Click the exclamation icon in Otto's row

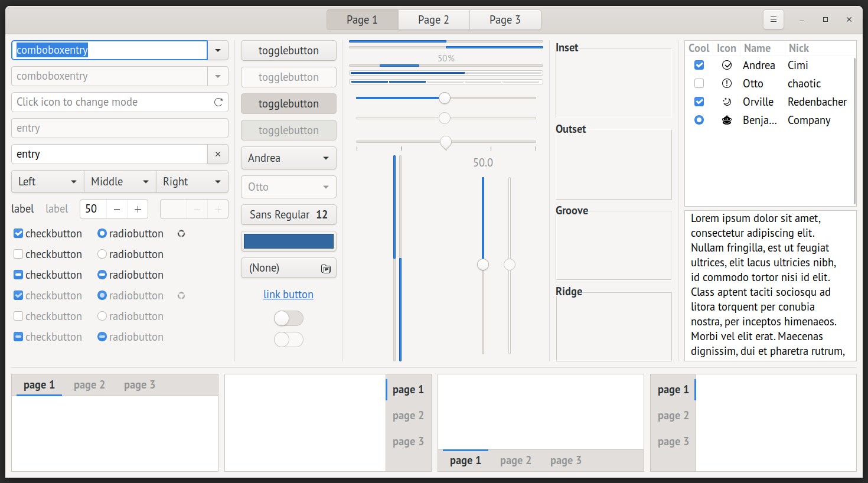[x=727, y=84]
